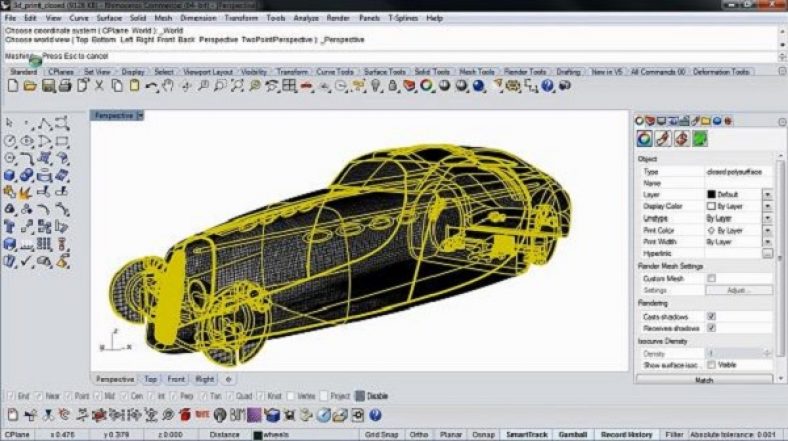Select the arrow pointer tool in left toolbox
The image size is (788, 441).
9,123
